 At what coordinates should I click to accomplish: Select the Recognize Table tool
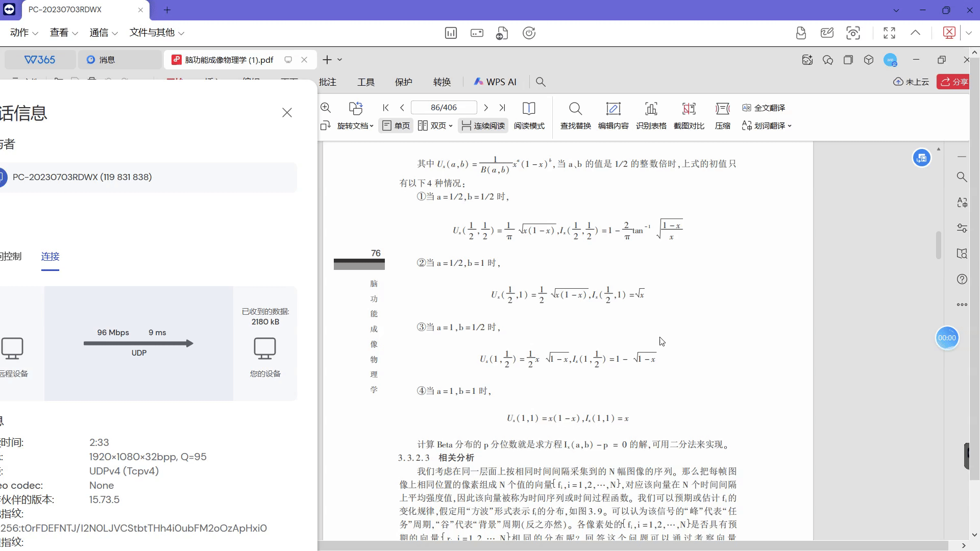point(651,109)
